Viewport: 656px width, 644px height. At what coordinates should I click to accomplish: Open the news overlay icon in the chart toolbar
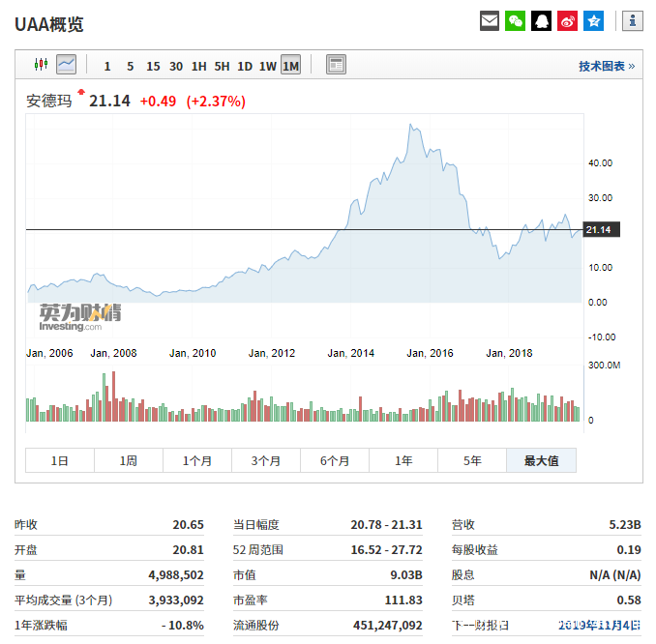point(336,65)
